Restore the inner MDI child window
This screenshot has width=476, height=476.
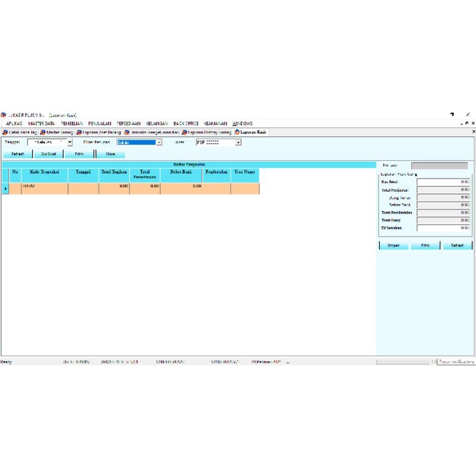[467, 123]
